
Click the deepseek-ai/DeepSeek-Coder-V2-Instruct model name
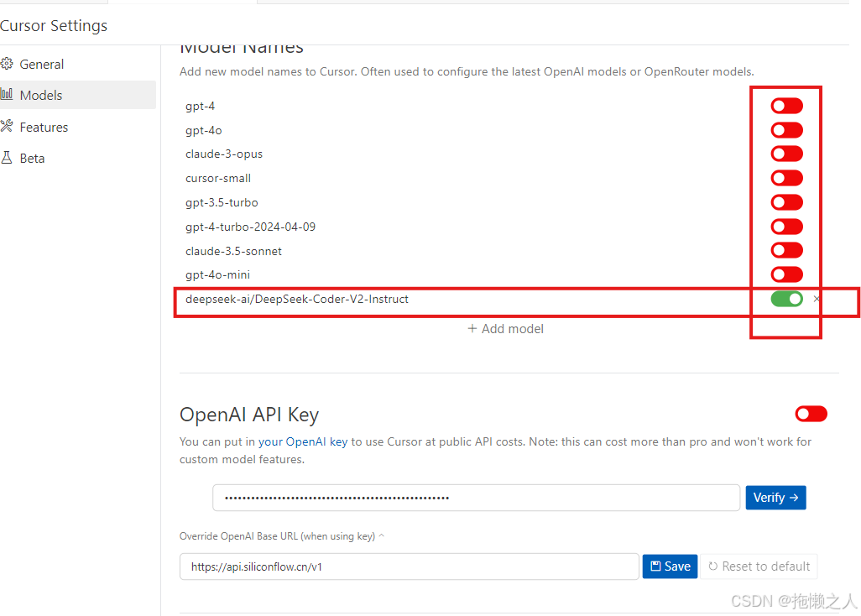tap(297, 300)
